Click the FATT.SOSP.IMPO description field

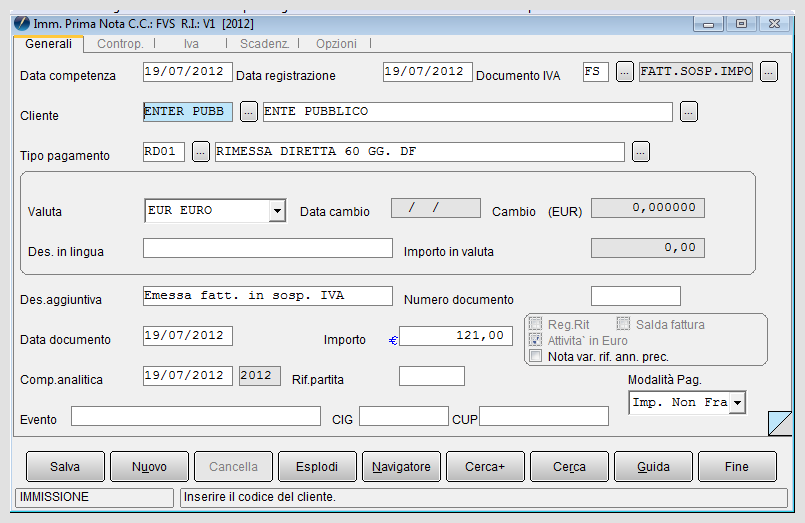[696, 72]
